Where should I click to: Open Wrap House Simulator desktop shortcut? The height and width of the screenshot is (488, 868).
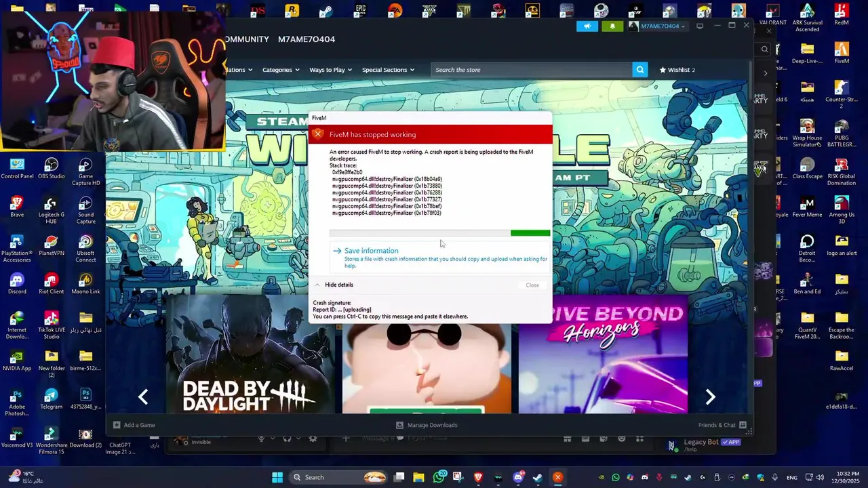[x=807, y=134]
